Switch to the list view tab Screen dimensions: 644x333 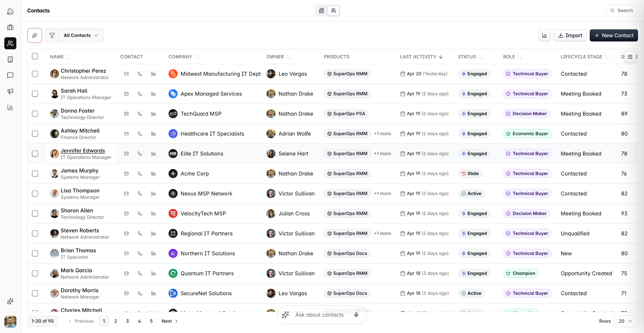point(321,11)
